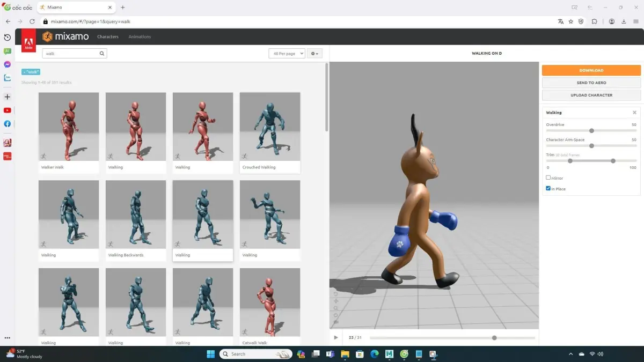The height and width of the screenshot is (362, 644).
Task: Reload the page with the refresh icon
Action: [x=32, y=21]
